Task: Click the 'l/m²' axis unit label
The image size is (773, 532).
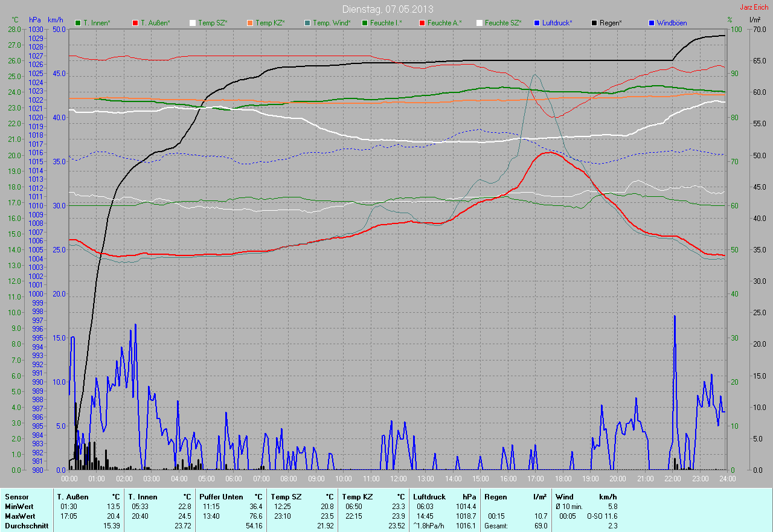Action: [755, 20]
